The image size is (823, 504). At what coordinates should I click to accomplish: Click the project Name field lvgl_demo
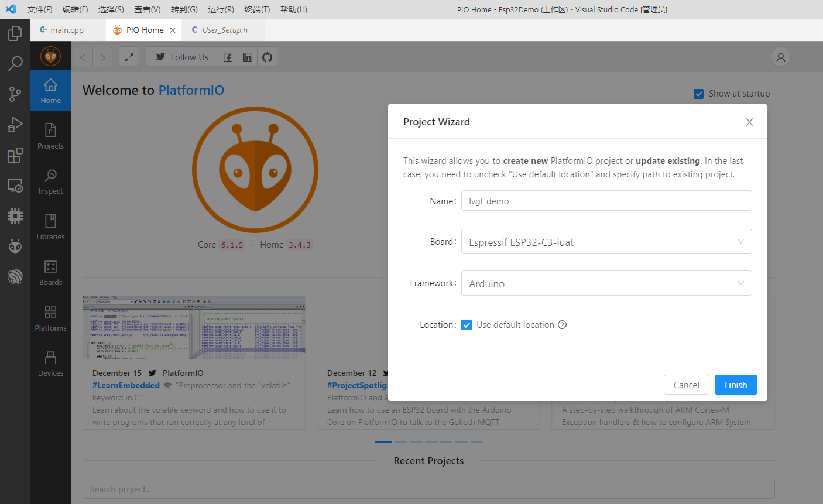coord(606,201)
